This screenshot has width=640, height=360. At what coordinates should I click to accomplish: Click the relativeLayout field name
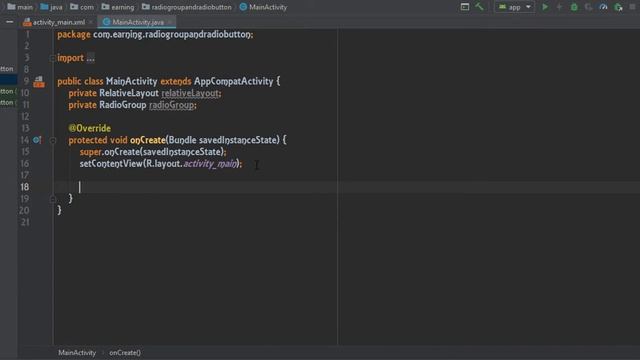pyautogui.click(x=190, y=93)
